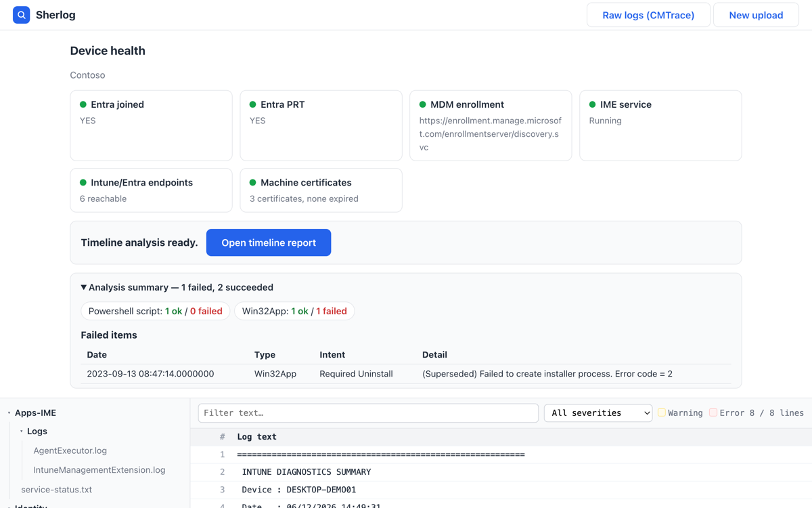The height and width of the screenshot is (508, 812).
Task: Click the green dot beside Entra joined
Action: tap(83, 105)
